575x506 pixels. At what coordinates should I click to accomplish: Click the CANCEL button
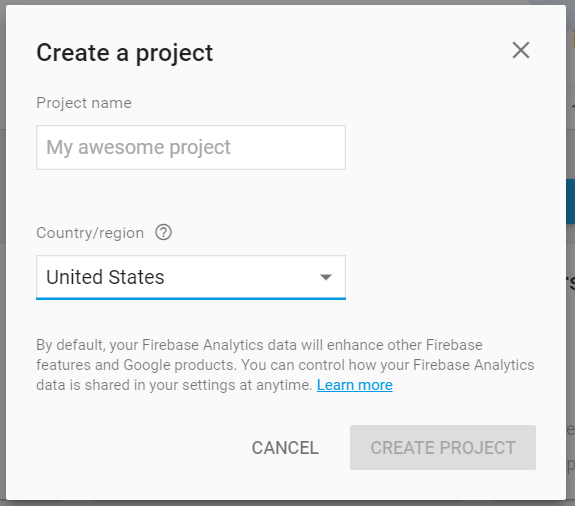click(285, 448)
